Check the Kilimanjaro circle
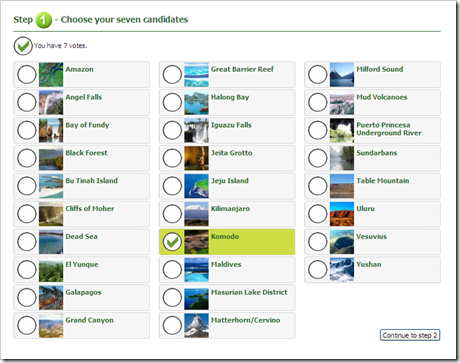Viewport: 460px width, 363px height. [172, 214]
